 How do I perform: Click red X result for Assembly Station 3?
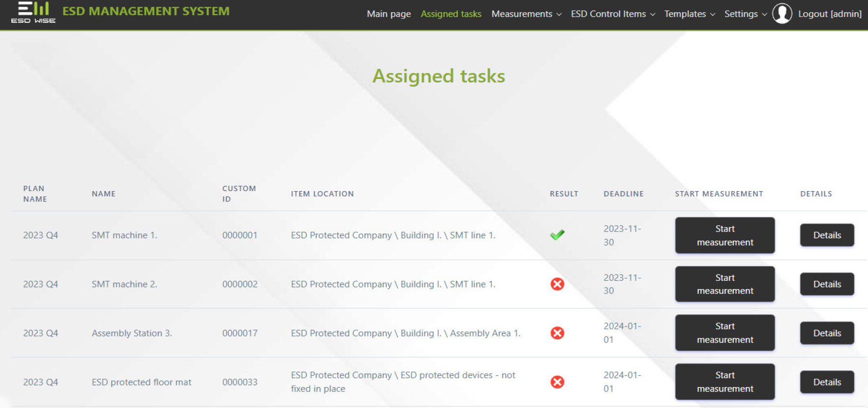coord(557,333)
